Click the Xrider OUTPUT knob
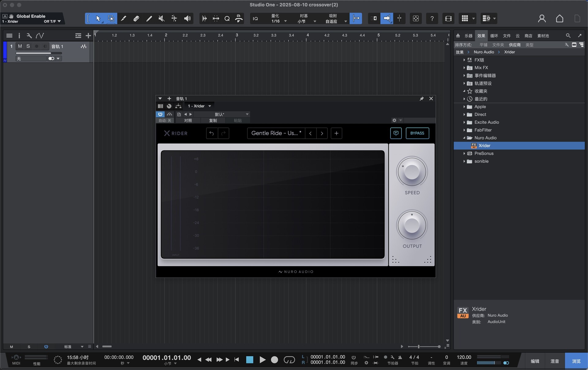 pos(412,225)
